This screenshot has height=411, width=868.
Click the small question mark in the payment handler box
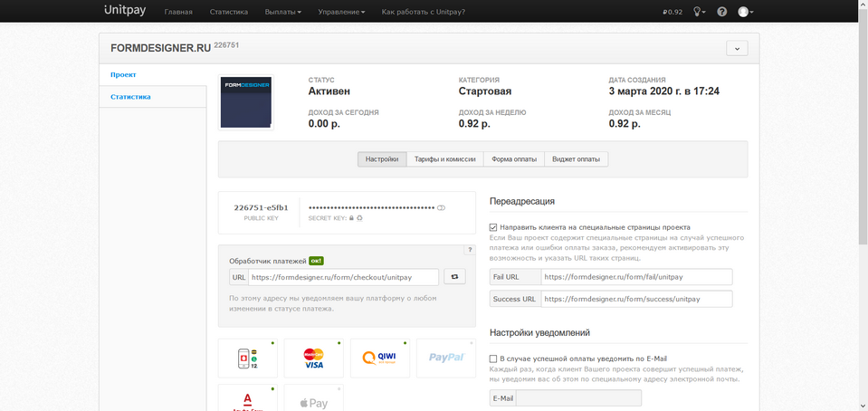pos(470,250)
